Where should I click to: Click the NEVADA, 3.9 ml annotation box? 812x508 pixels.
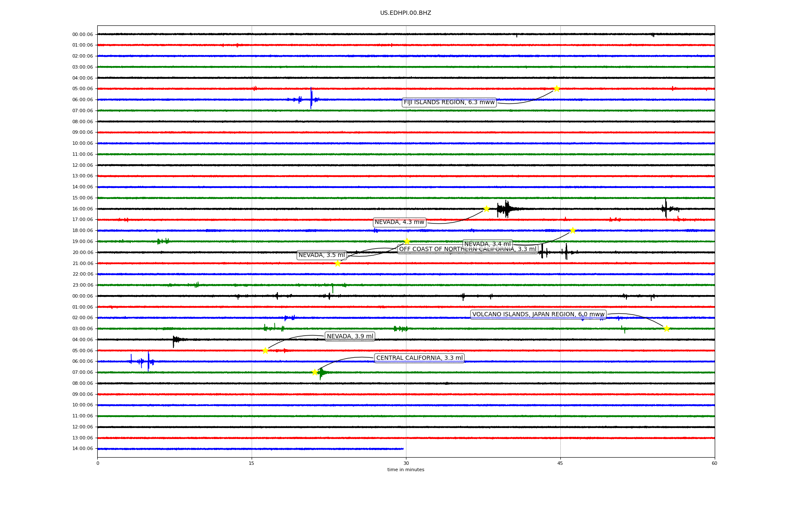tap(350, 337)
